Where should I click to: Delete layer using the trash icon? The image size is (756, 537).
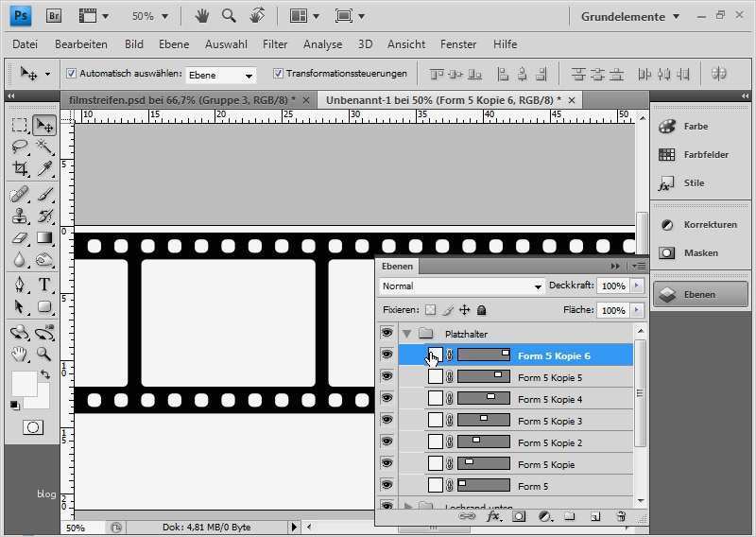point(621,517)
